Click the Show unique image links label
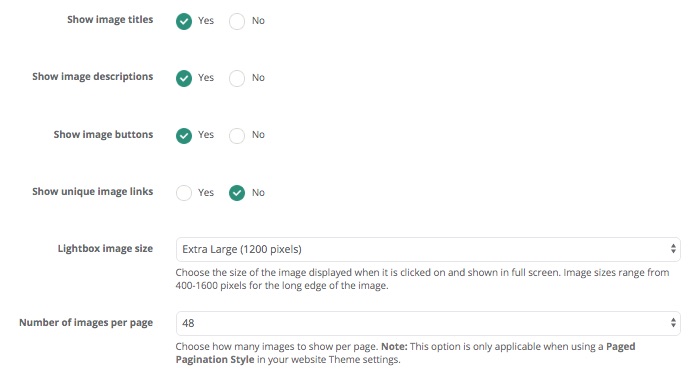 (x=93, y=191)
